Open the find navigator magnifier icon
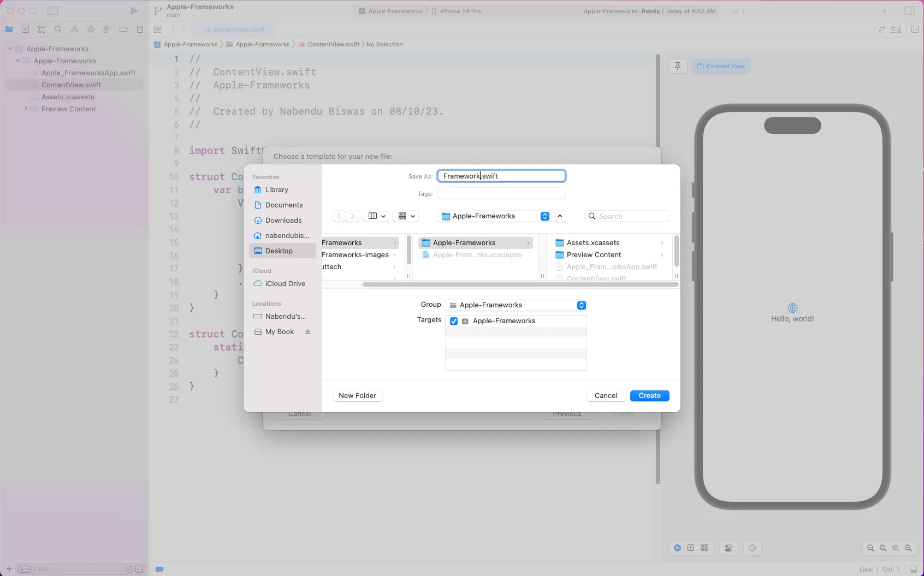The width and height of the screenshot is (924, 576). (x=58, y=29)
